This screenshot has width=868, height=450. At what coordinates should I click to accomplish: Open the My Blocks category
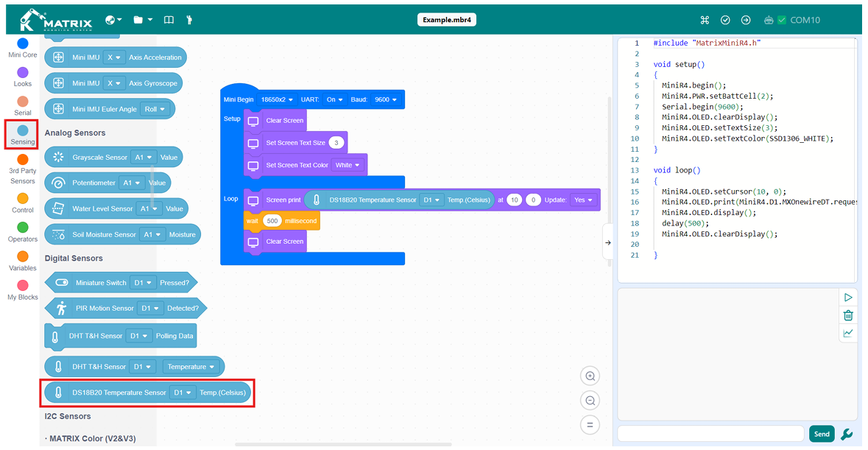23,290
